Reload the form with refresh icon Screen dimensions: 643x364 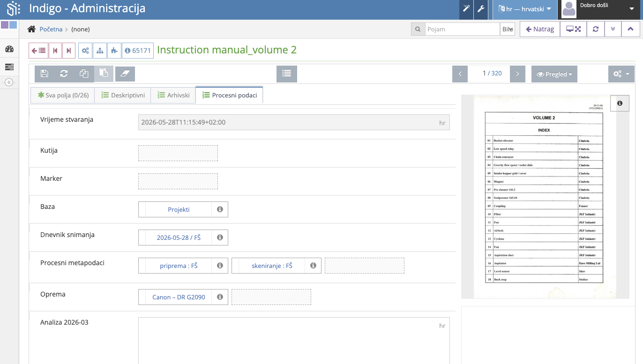coord(64,74)
